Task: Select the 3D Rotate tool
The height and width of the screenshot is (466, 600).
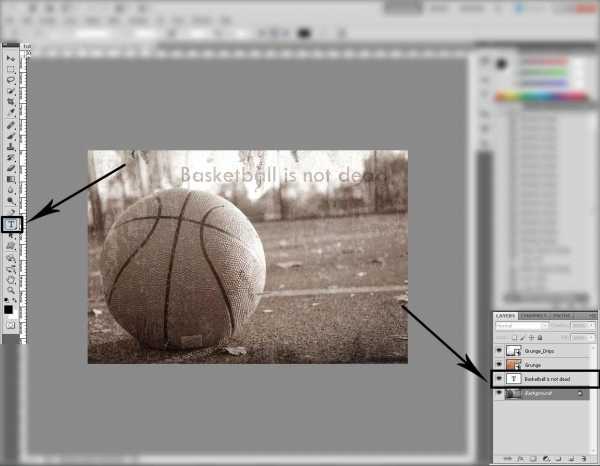Action: tap(11, 257)
